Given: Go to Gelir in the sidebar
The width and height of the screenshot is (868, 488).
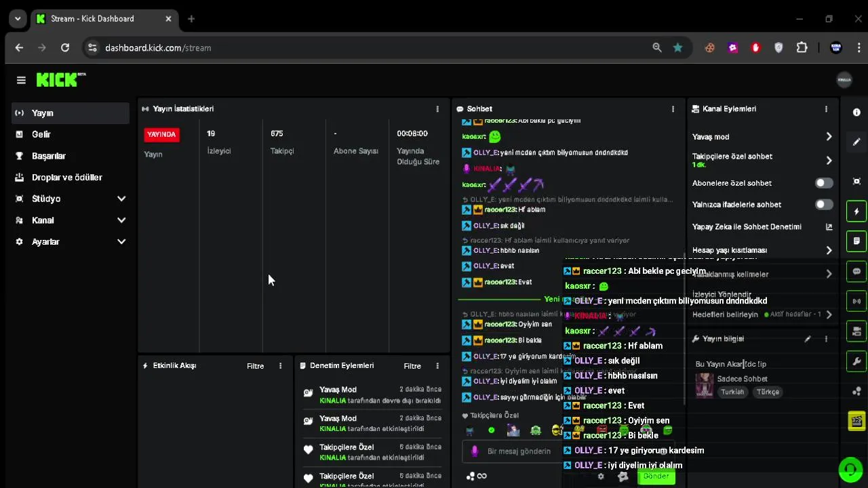Looking at the screenshot, I should click(71, 134).
